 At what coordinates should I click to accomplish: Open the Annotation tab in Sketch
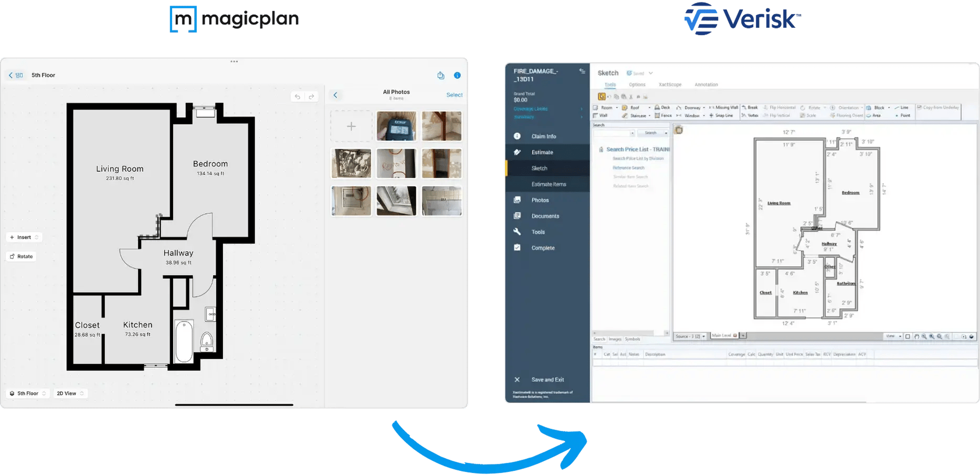coord(706,85)
